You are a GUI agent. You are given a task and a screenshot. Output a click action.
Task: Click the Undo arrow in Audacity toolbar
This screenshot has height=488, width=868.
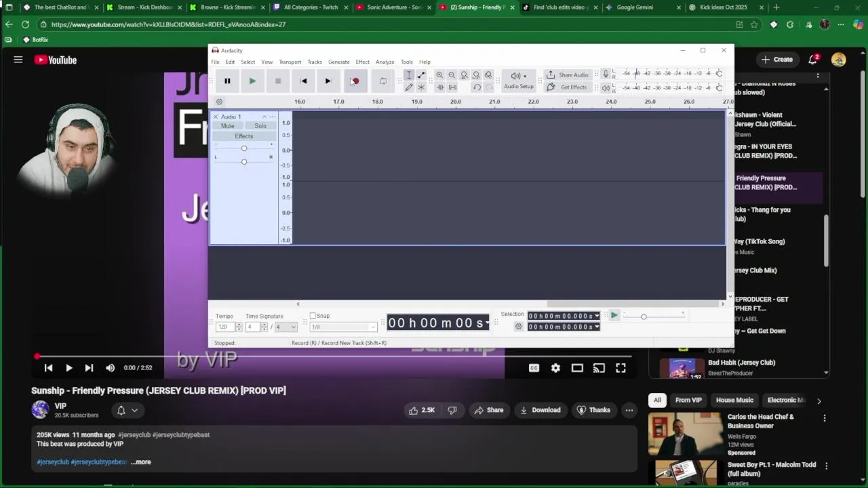click(x=477, y=87)
